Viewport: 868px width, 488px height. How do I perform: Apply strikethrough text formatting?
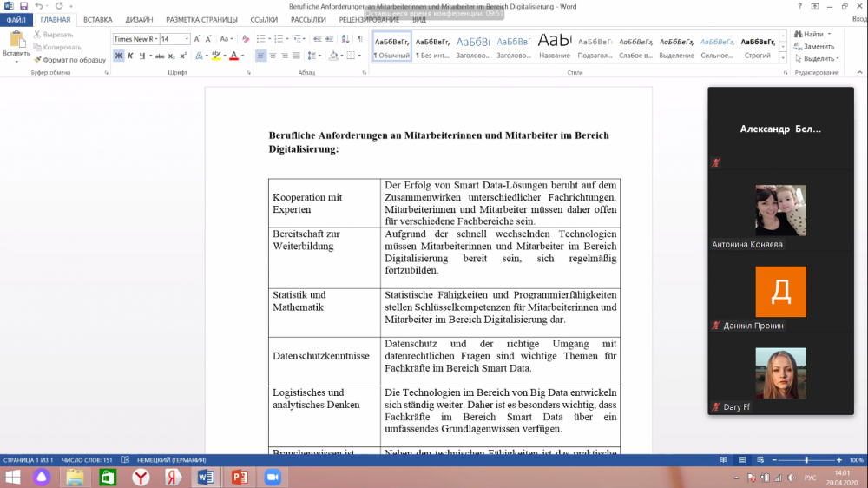[159, 56]
